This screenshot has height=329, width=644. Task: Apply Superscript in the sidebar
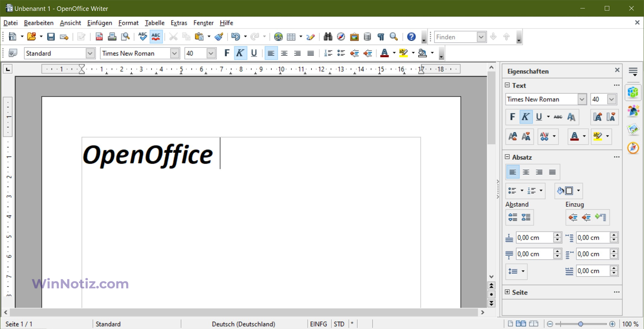513,136
